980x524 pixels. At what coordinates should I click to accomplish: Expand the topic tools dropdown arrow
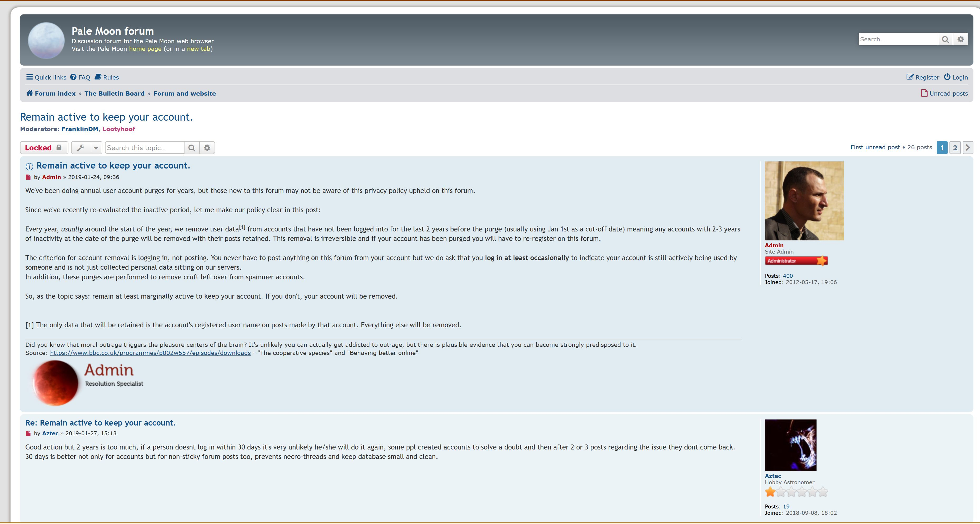(x=96, y=148)
